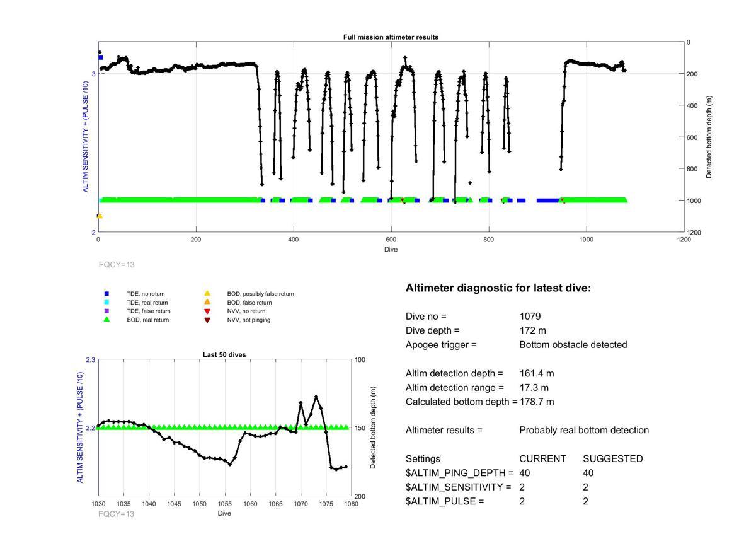
Task: Click the "Calculated bottom depth =" label
Action: pos(462,402)
